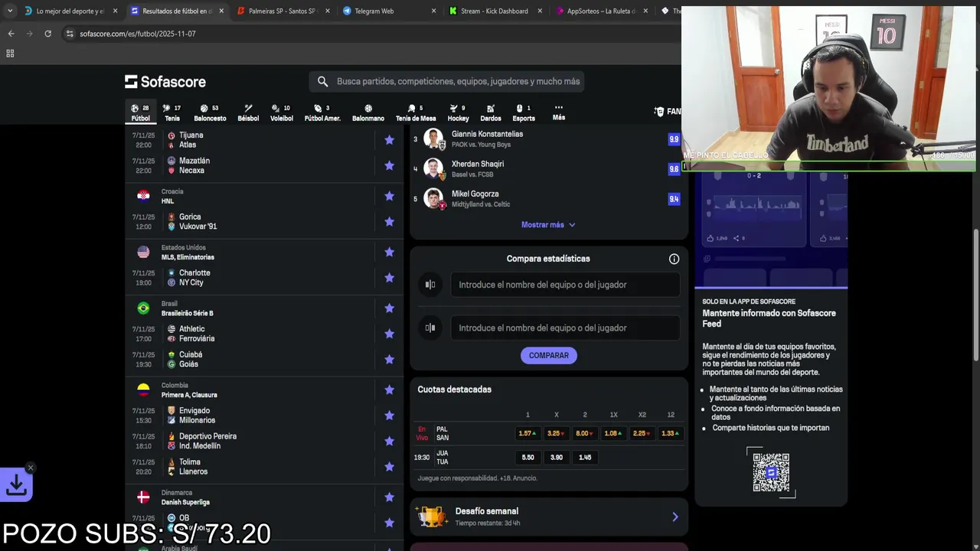Favorite the Charlotte vs NY City match
980x551 pixels.
389,277
